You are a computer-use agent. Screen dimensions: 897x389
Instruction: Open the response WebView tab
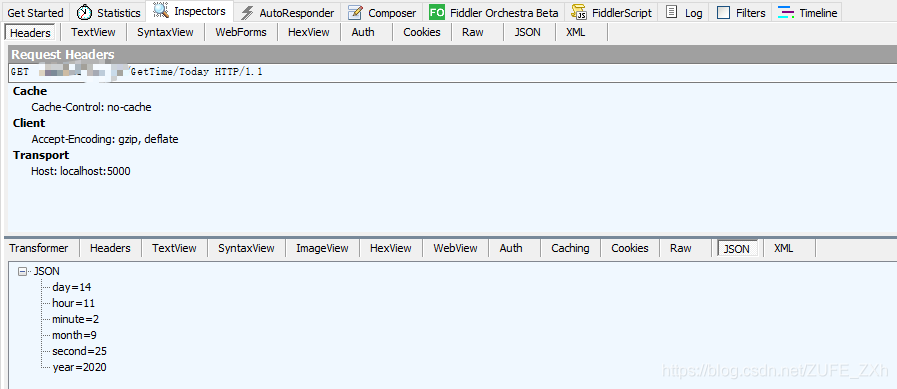455,248
